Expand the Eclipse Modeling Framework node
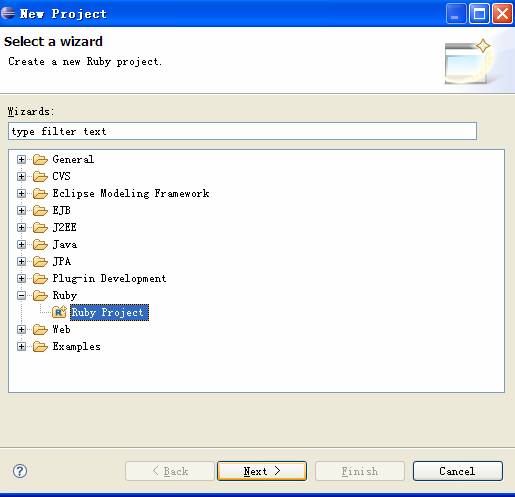 pos(21,194)
